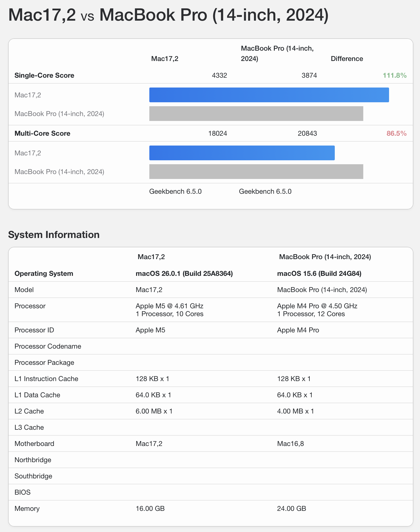The image size is (420, 532).
Task: Click the red 86.5% difference value
Action: (x=396, y=133)
